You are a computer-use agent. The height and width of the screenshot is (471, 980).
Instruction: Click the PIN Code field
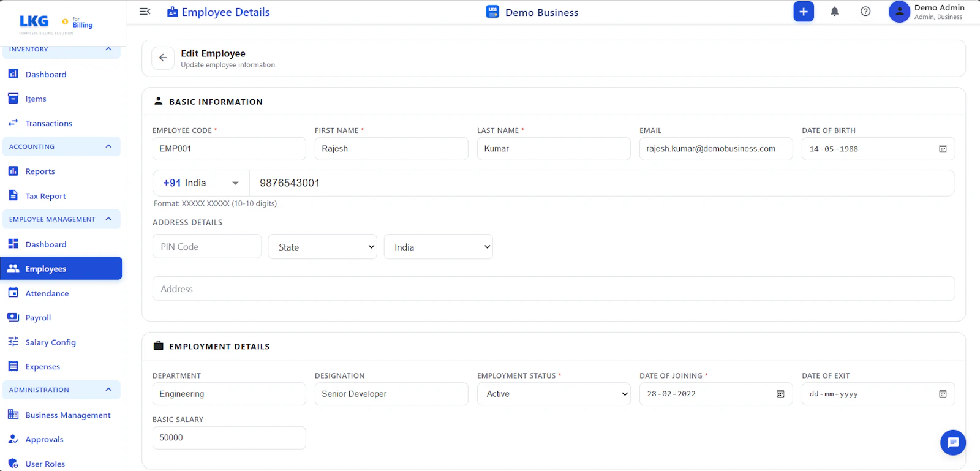pyautogui.click(x=207, y=246)
